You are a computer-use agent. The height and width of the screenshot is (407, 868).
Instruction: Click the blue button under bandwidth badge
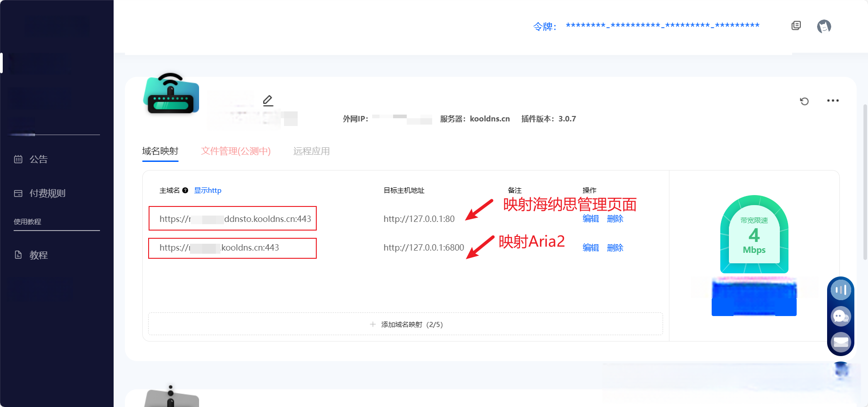(754, 298)
